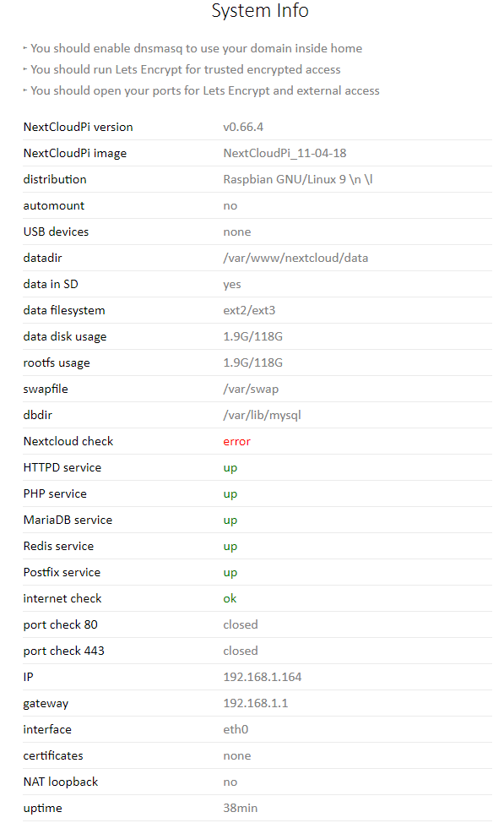Click the System Info heading

(x=260, y=10)
